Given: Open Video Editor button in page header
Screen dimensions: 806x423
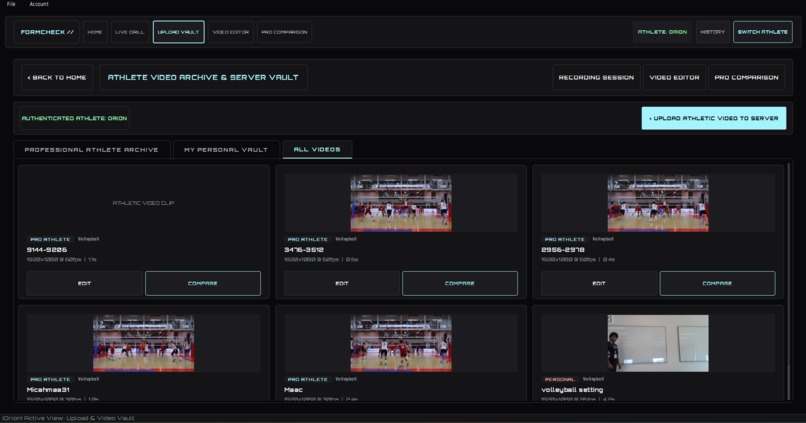Looking at the screenshot, I should 674,78.
